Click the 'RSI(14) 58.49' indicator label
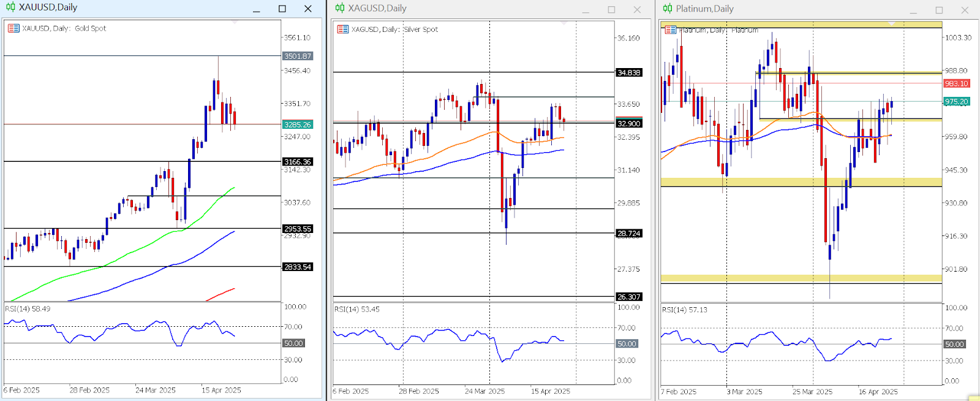The width and height of the screenshot is (980, 401). pos(28,309)
